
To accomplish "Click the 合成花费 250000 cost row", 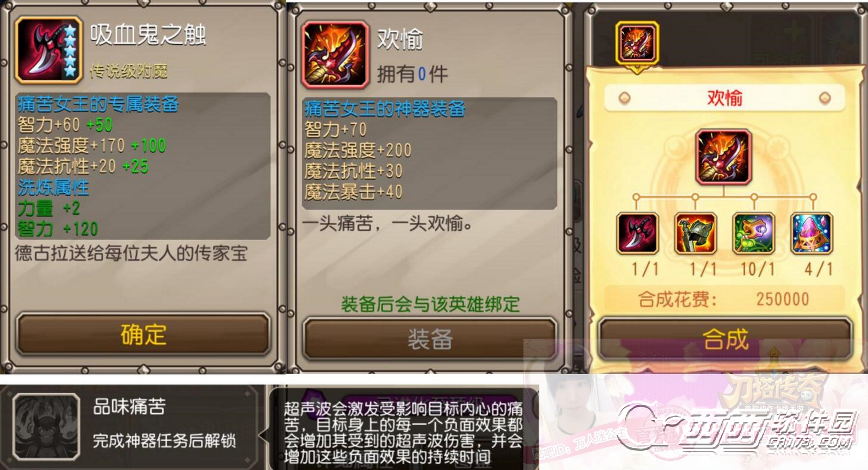I will [x=724, y=299].
